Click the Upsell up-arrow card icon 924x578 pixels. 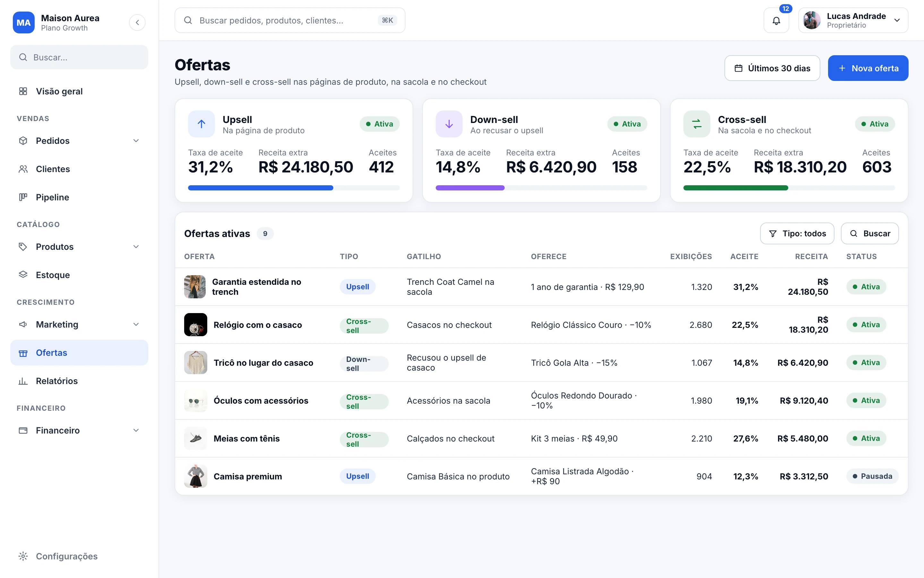[x=201, y=124]
